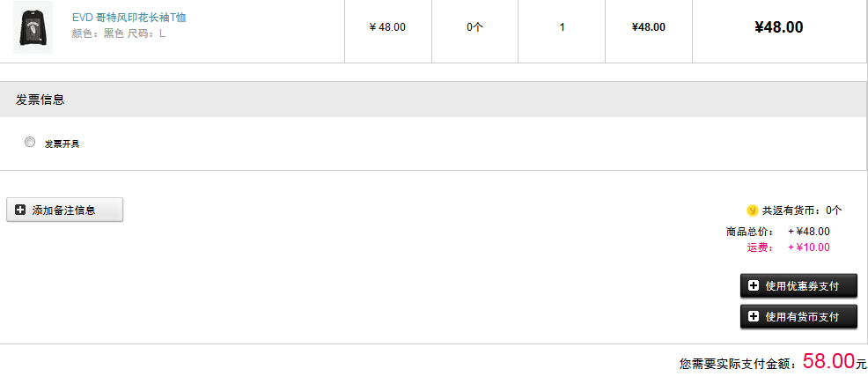The height and width of the screenshot is (384, 868).
Task: Open the EVD 哥特风印花长袖T恤 product link
Action: [x=129, y=18]
